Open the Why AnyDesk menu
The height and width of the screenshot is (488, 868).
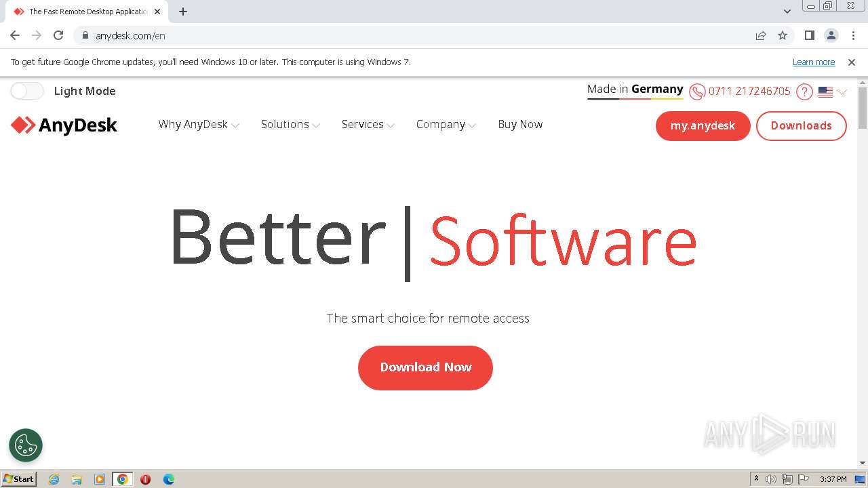[199, 125]
